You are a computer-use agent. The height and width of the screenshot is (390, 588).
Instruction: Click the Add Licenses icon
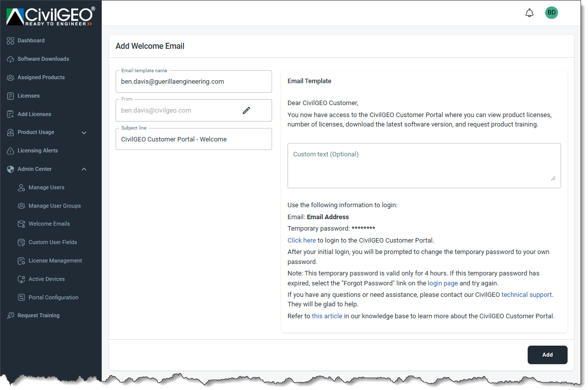tap(10, 114)
